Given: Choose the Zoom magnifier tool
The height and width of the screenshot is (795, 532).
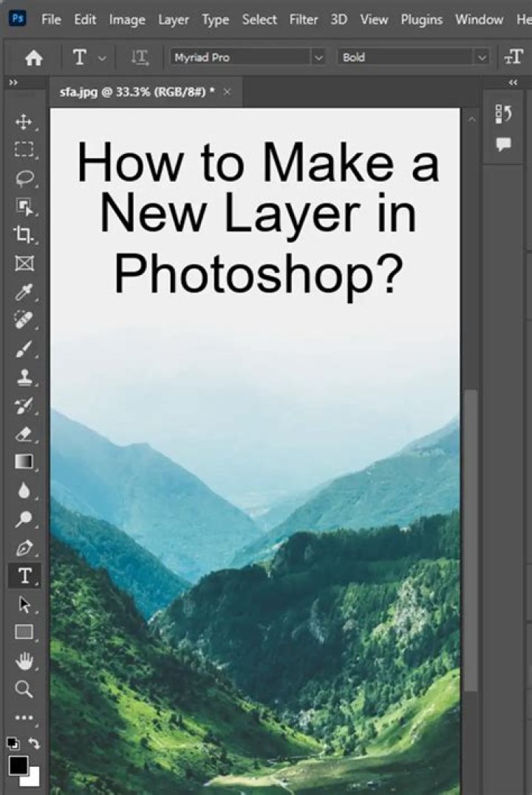Looking at the screenshot, I should point(24,689).
